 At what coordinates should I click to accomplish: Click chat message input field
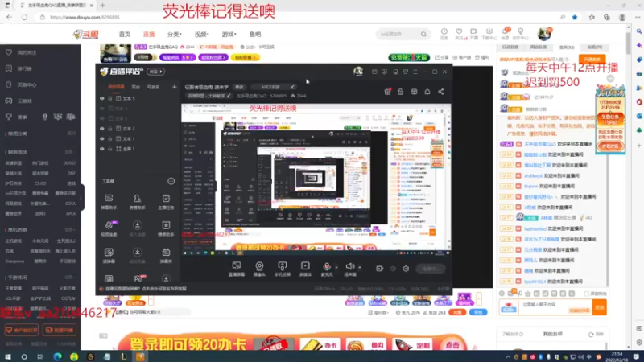(555, 307)
